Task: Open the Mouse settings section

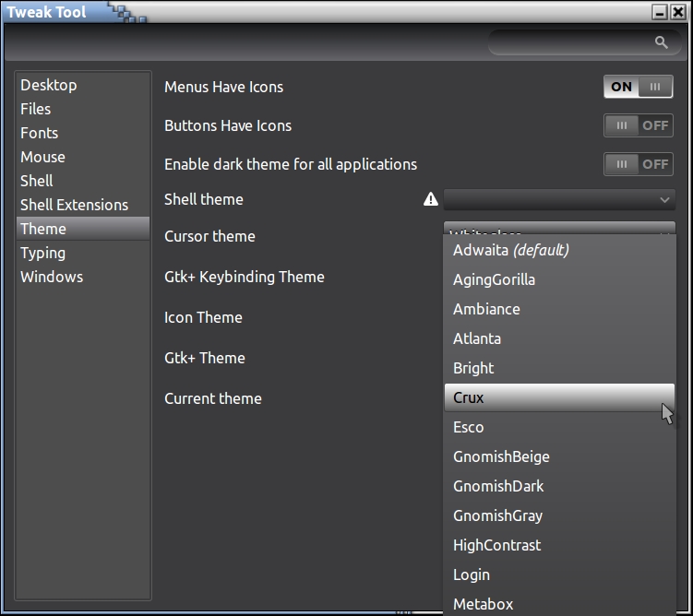Action: coord(43,157)
